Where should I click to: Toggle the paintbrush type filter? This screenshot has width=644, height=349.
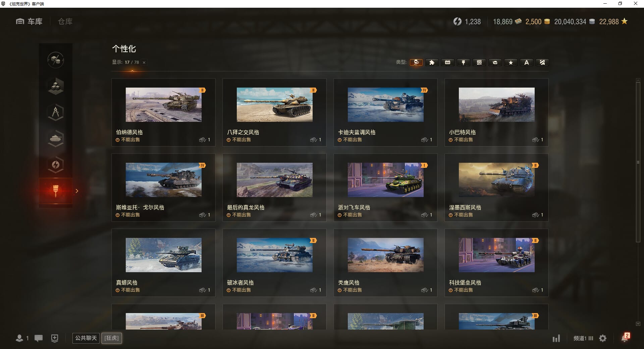click(x=463, y=62)
